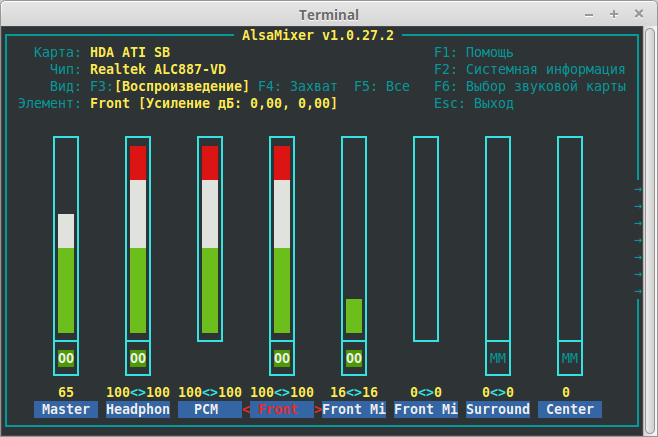Open F2 Системная информация
The height and width of the screenshot is (437, 658).
pyautogui.click(x=529, y=69)
